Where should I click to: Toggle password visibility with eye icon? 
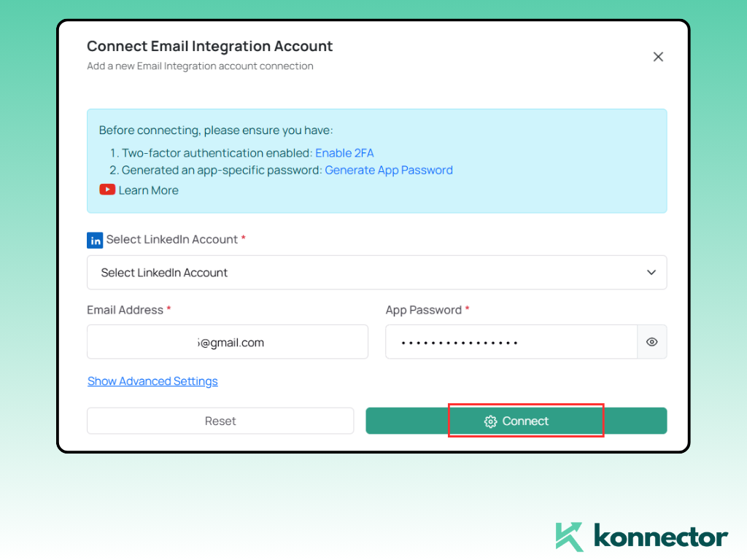(x=651, y=342)
